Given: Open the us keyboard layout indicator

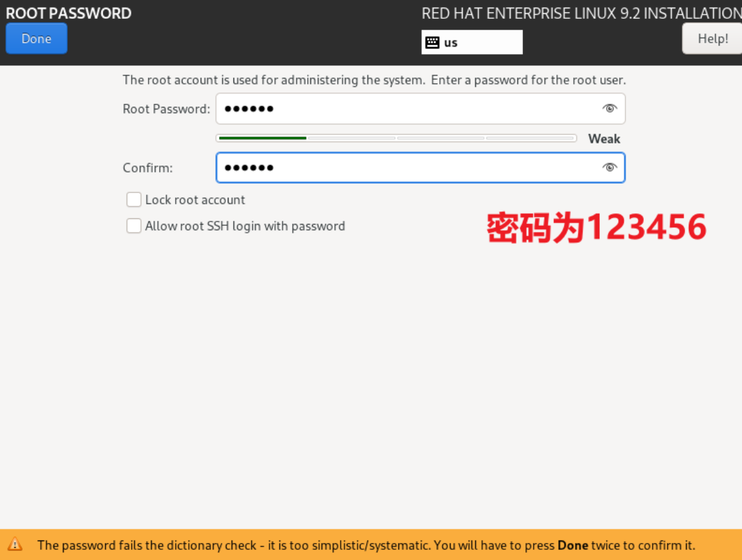Looking at the screenshot, I should (472, 42).
